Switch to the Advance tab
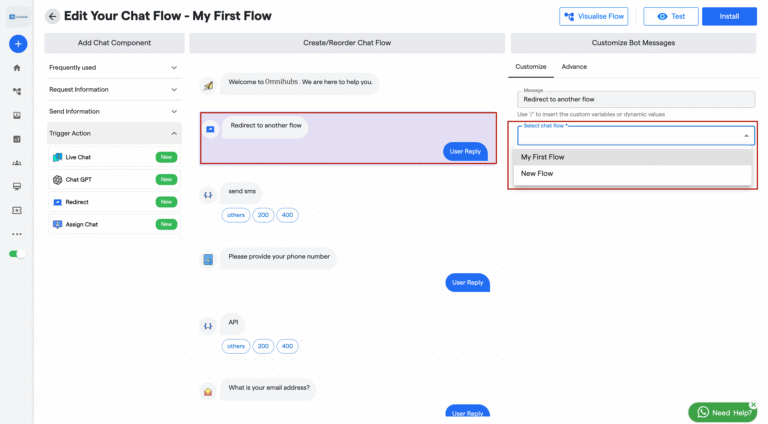 (x=574, y=67)
